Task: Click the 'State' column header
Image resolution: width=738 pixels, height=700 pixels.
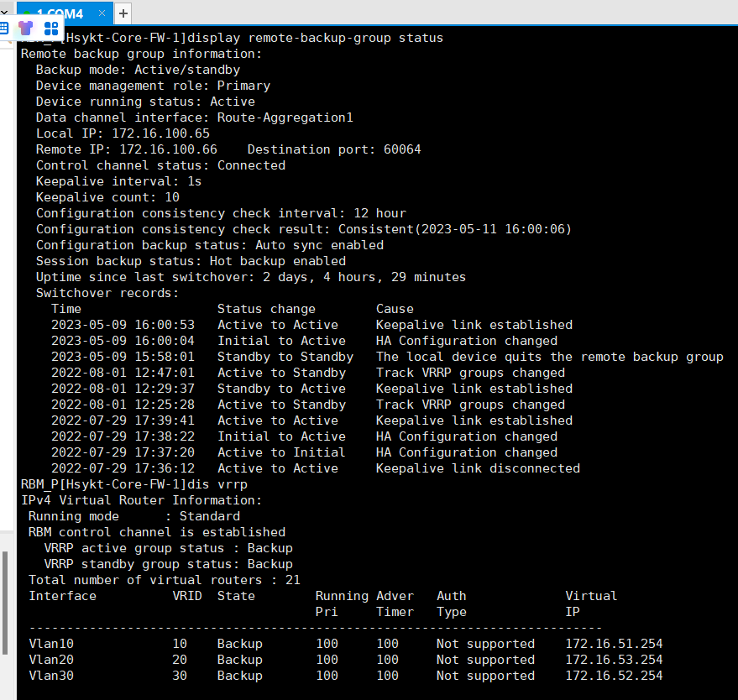Action: (236, 597)
